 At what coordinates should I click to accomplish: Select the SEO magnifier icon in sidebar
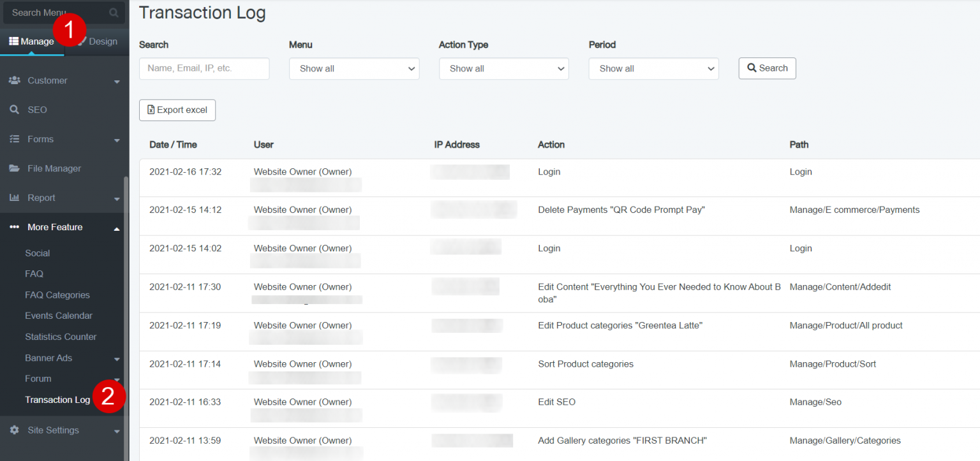pos(15,110)
